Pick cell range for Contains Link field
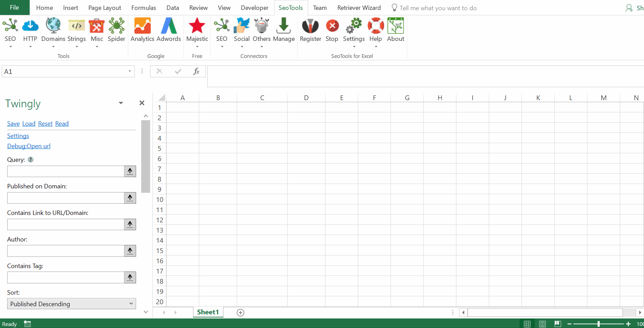644x328 pixels. [x=130, y=224]
